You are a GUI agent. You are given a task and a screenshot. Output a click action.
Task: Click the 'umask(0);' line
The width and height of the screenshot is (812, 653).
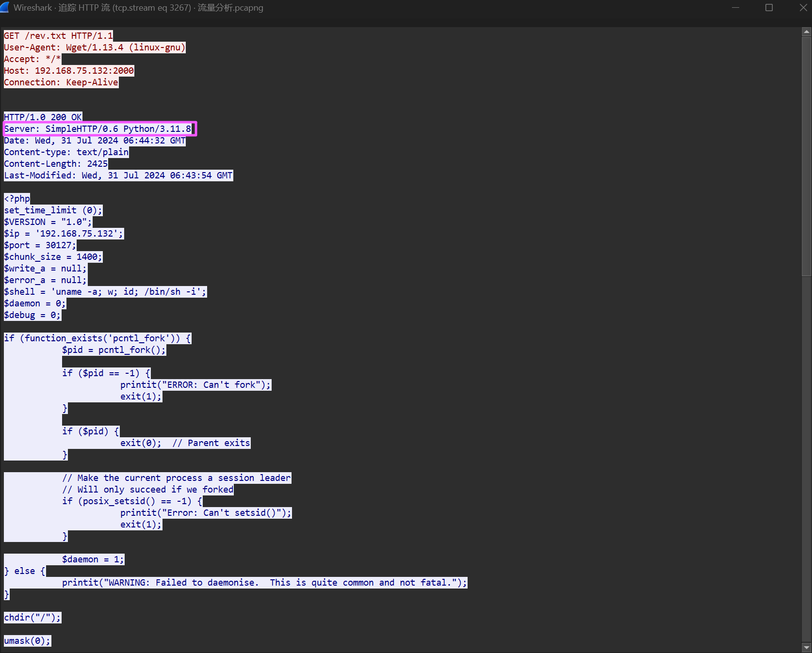click(x=27, y=641)
